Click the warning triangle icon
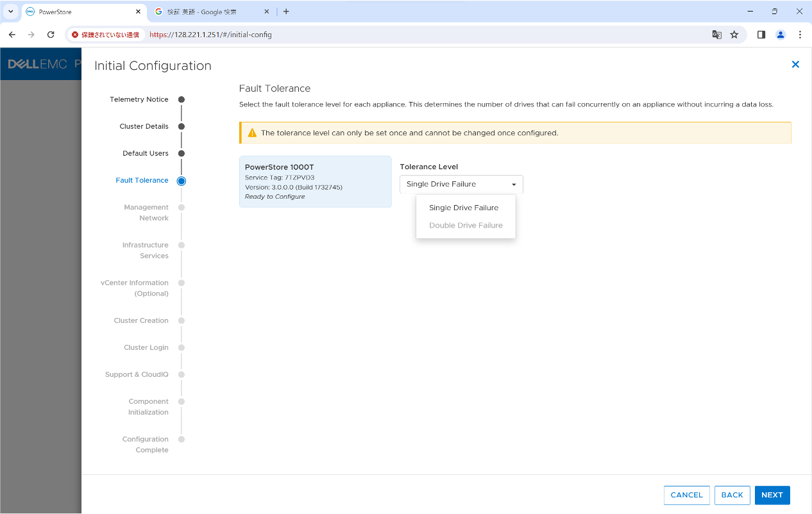This screenshot has width=812, height=514. (x=252, y=133)
